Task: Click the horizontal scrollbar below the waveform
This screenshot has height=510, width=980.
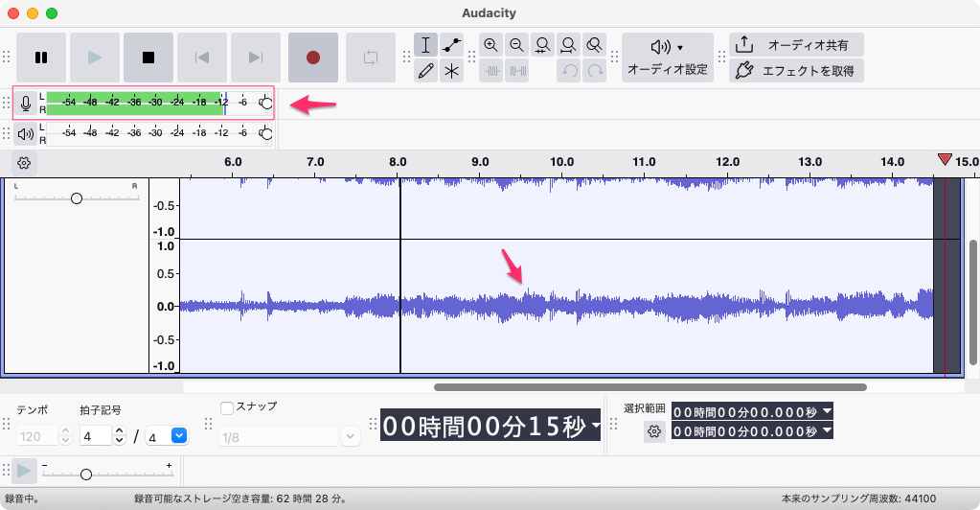Action: [650, 387]
